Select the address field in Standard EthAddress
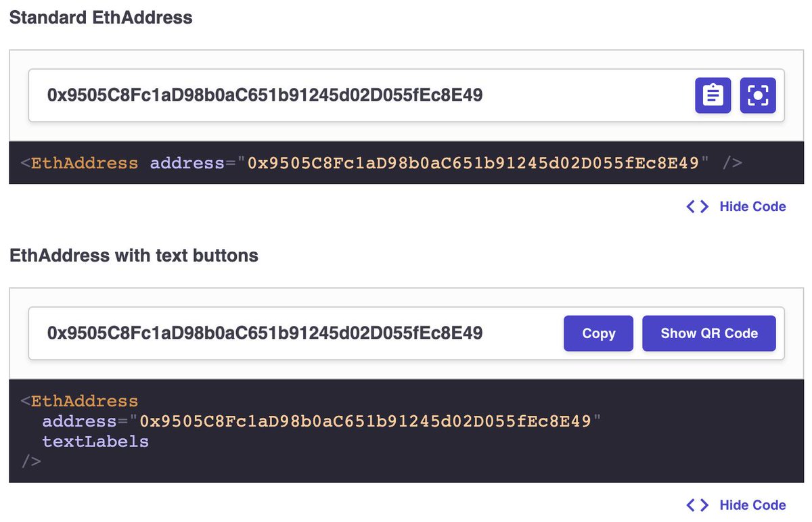 [406, 95]
